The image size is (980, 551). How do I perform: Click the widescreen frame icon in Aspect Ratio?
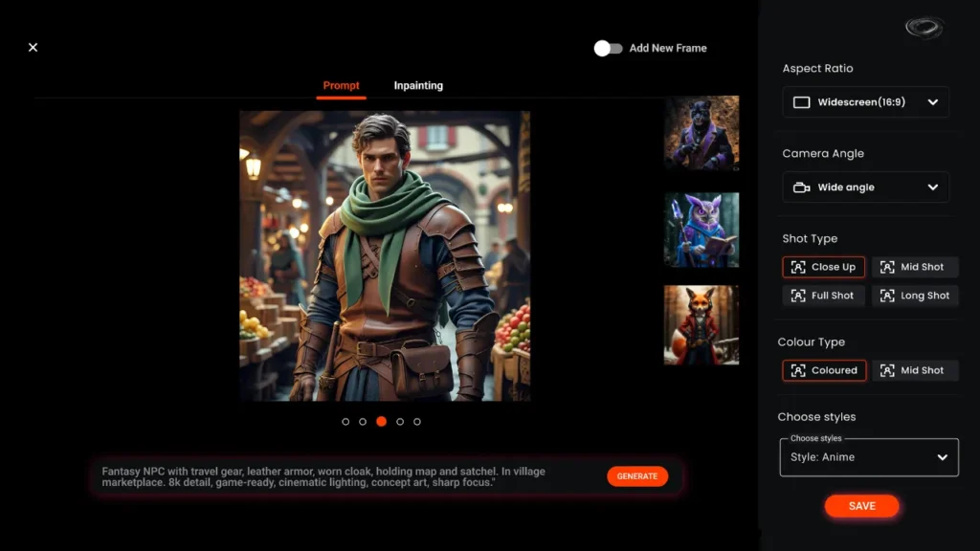[801, 102]
